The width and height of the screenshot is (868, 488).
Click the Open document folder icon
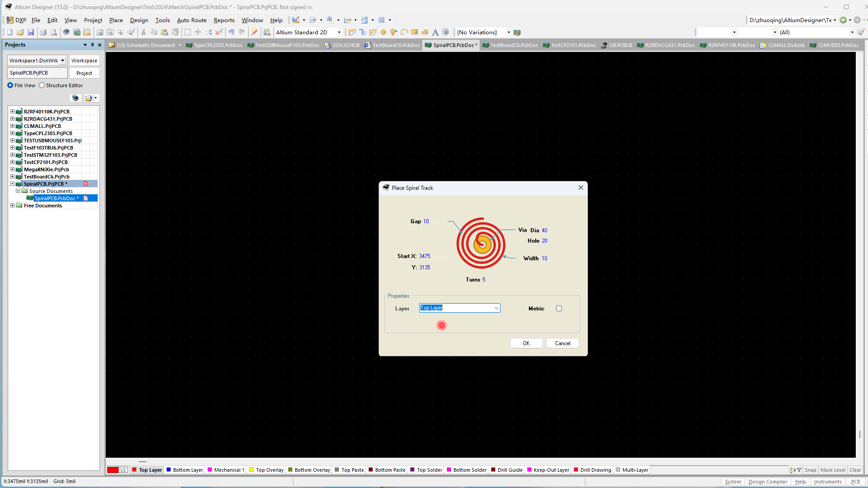(20, 32)
